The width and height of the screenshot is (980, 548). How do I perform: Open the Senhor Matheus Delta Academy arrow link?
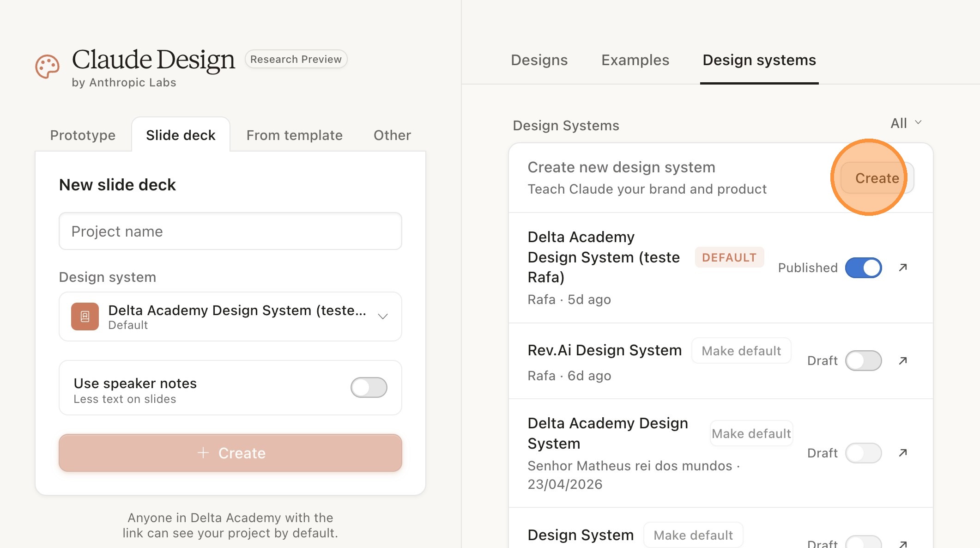pyautogui.click(x=903, y=453)
